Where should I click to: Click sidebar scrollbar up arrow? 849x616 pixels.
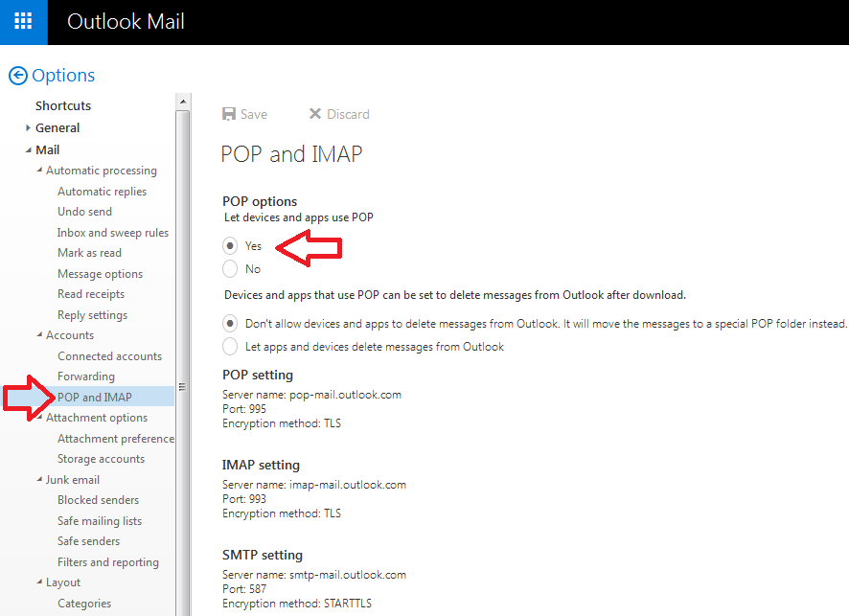(x=183, y=102)
